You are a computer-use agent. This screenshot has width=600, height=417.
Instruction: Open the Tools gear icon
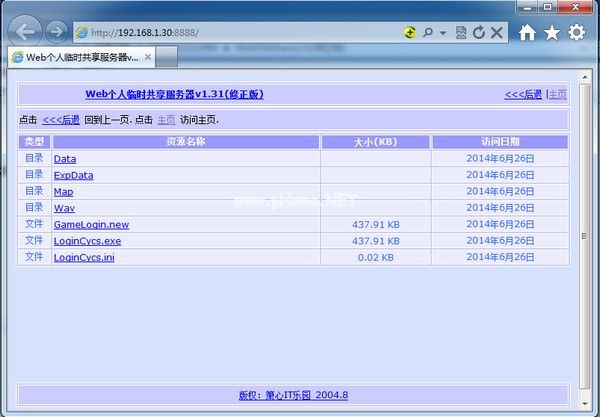[x=577, y=32]
